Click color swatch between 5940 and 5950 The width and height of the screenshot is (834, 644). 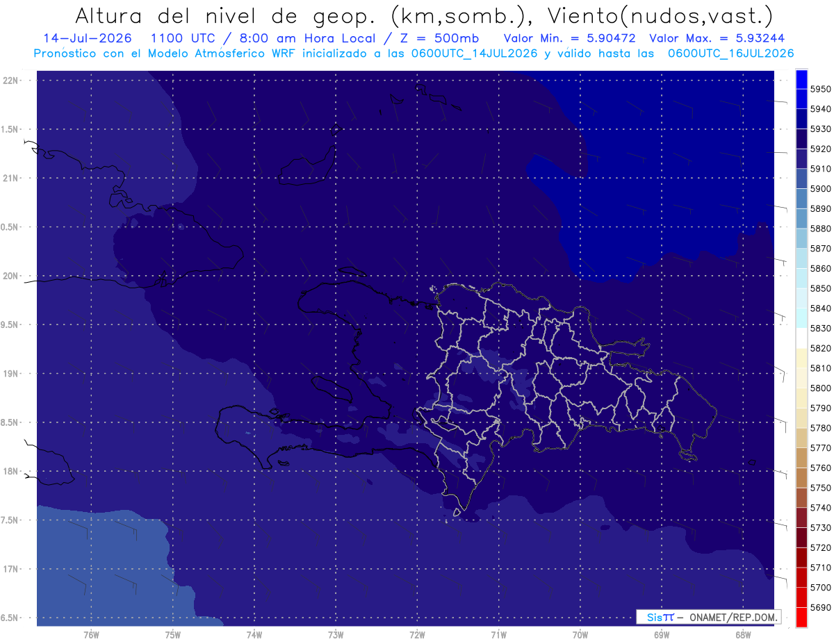coord(801,99)
